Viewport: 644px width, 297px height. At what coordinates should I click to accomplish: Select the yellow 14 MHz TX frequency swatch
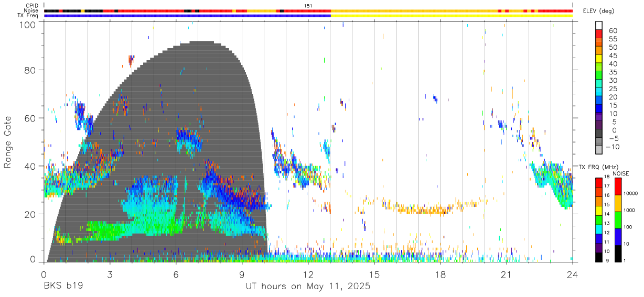click(x=599, y=211)
